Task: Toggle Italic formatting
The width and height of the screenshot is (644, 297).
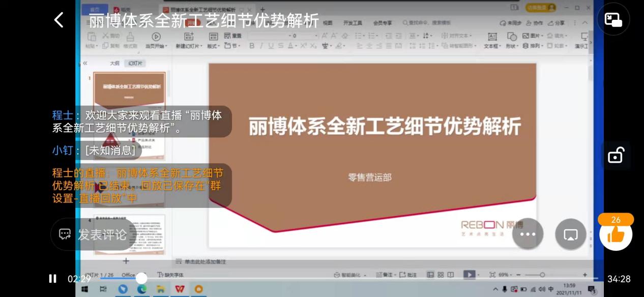Action: point(261,46)
